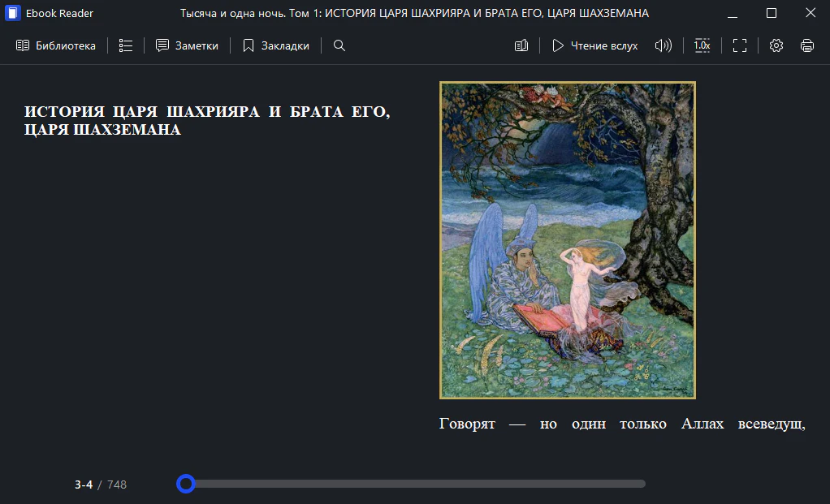Minimize the Ebook Reader window

click(734, 13)
